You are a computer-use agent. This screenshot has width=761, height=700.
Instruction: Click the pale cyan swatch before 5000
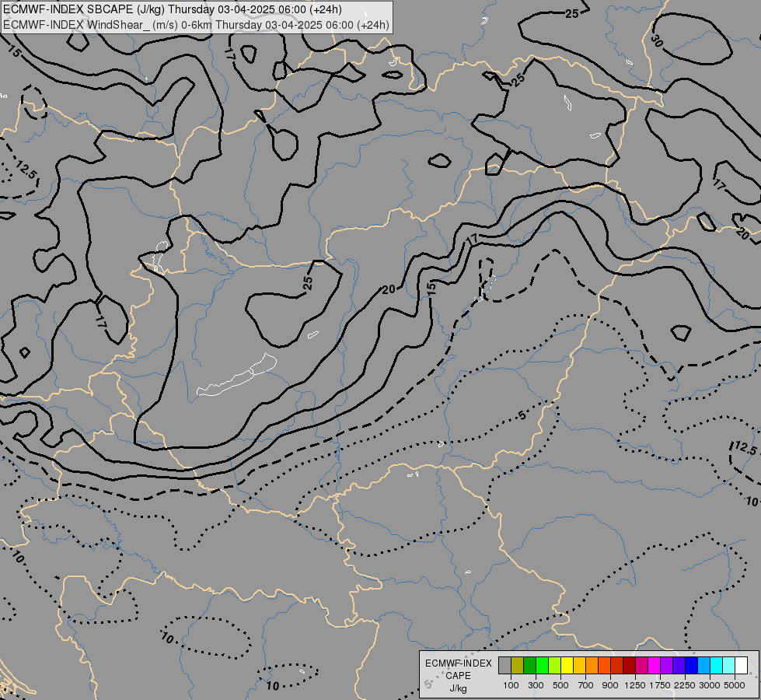point(728,665)
